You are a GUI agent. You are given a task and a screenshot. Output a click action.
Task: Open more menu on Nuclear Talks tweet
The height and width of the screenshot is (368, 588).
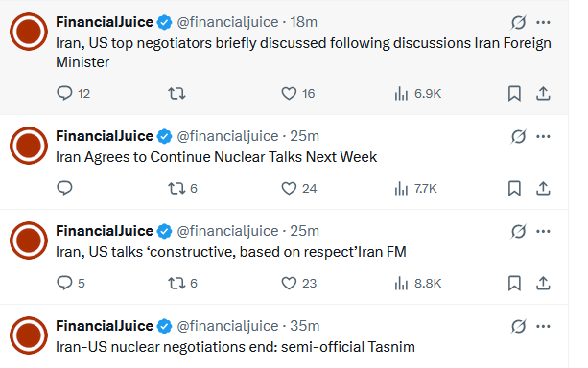(543, 136)
